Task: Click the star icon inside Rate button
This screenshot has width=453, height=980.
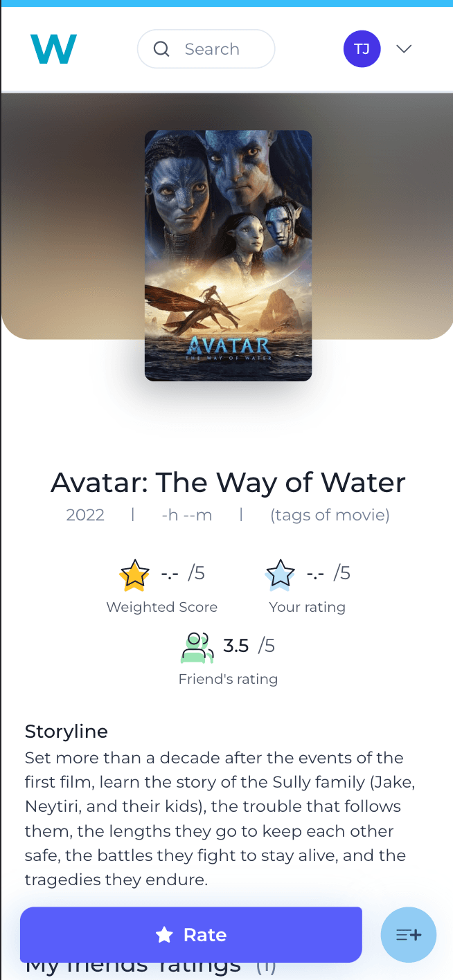Action: pyautogui.click(x=164, y=935)
